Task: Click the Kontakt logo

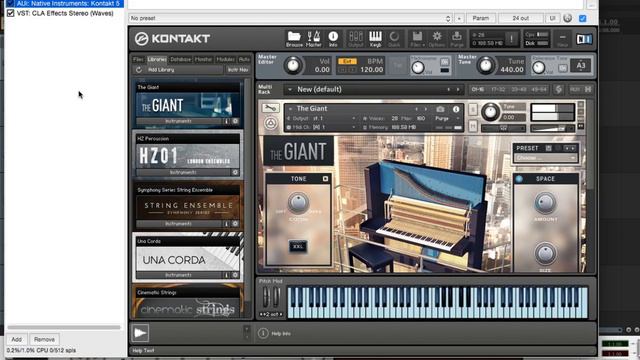Action: tap(172, 39)
